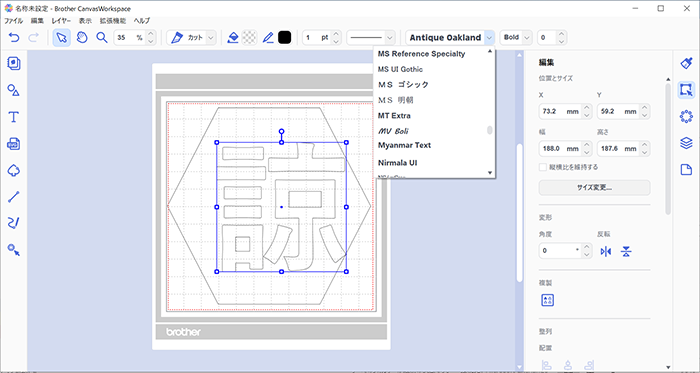Open the Layers panel icon on right
Image resolution: width=700 pixels, height=373 pixels.
coord(686,143)
